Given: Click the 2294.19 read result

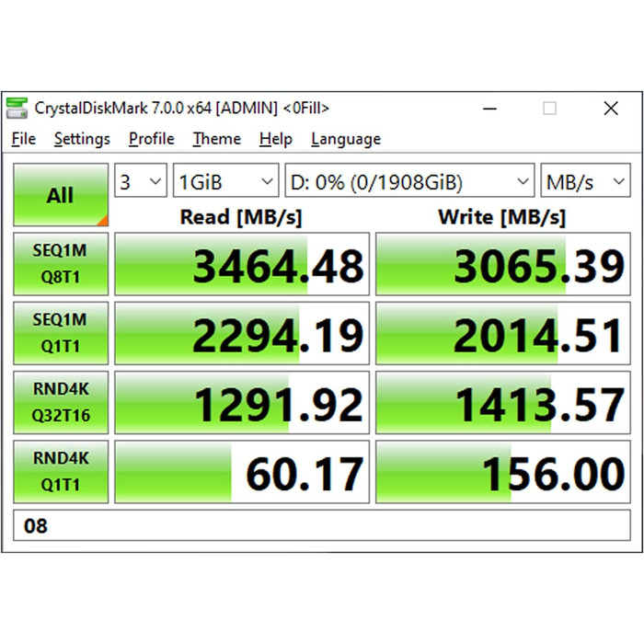Looking at the screenshot, I should (242, 333).
